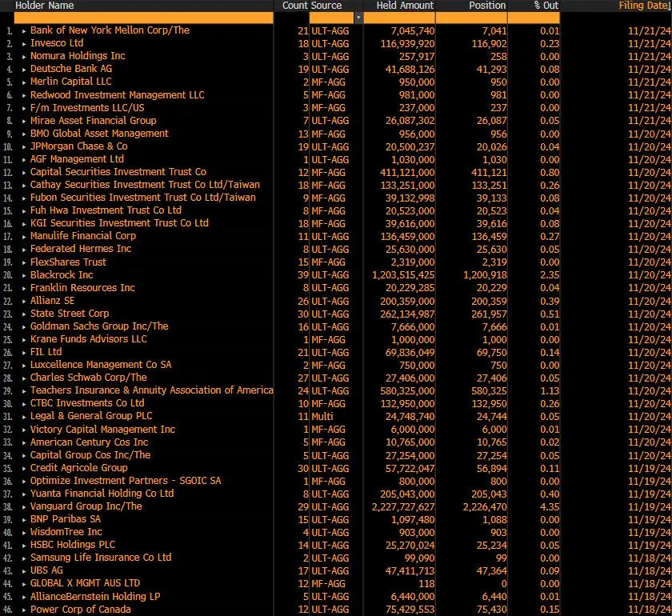Click the Holder Name column header
Viewport: 672px width, 616px height.
(45, 6)
